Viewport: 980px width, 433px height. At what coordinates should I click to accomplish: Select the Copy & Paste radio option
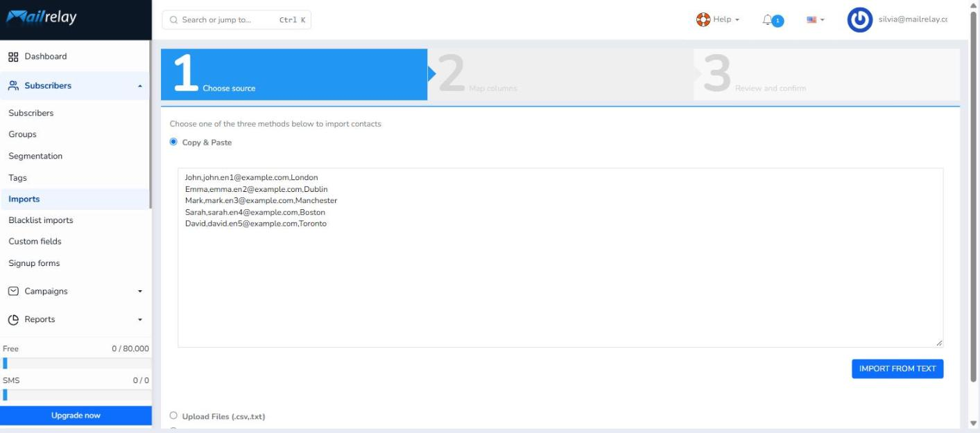click(173, 142)
